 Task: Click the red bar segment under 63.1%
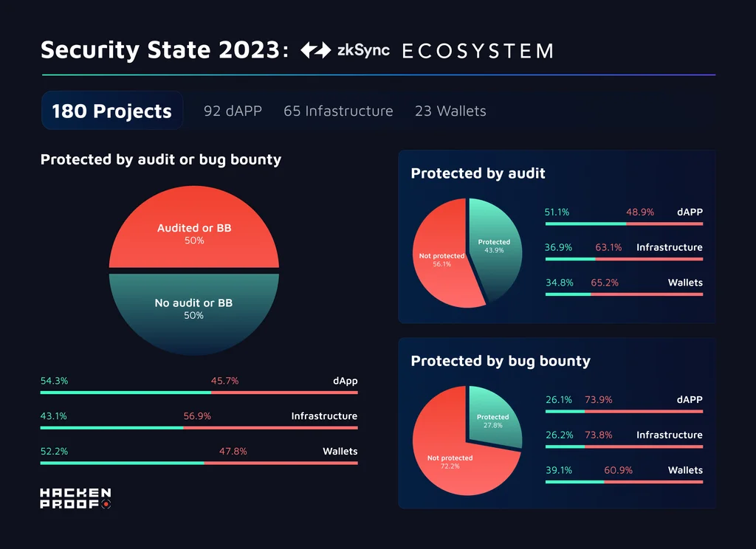pos(649,259)
